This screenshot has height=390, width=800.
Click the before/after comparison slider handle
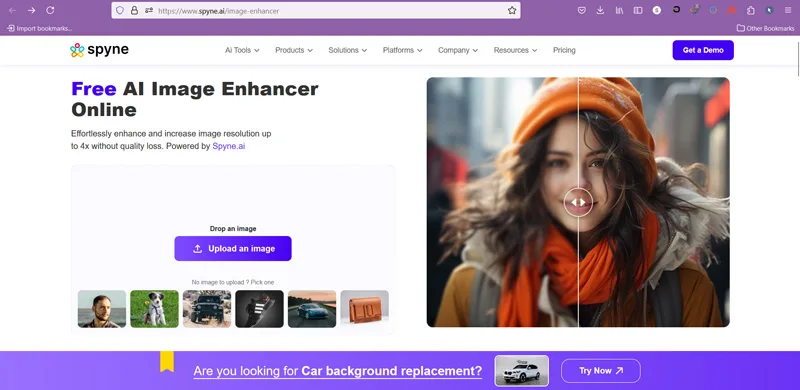(578, 202)
